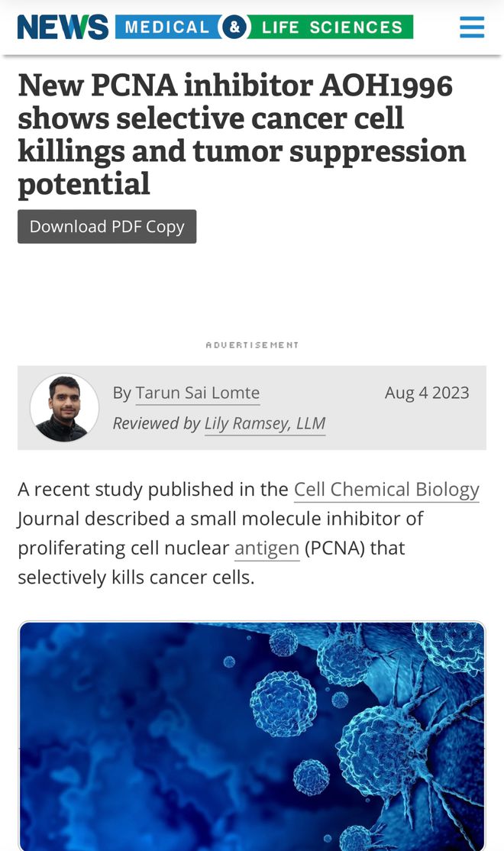Click the ampersand circle in the logo
504x851 pixels.
pyautogui.click(x=234, y=28)
